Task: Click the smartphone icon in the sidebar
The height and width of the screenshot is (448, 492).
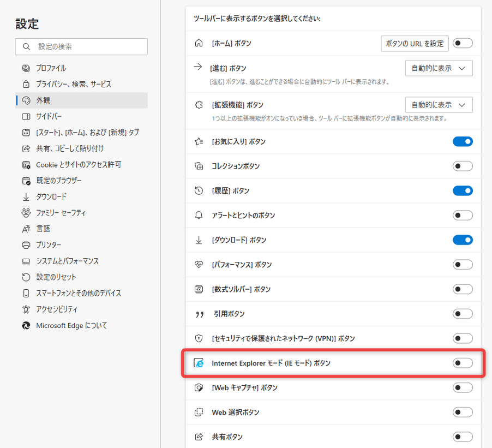Action: [26, 293]
